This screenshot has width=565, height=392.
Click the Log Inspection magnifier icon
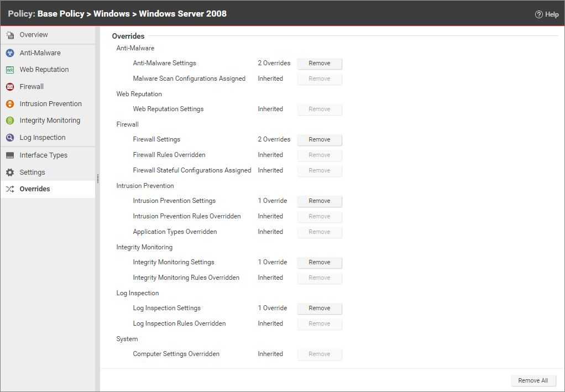[10, 138]
